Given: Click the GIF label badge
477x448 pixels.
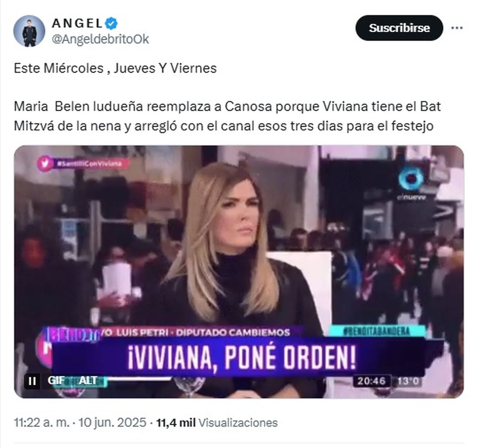Looking at the screenshot, I should coord(56,381).
